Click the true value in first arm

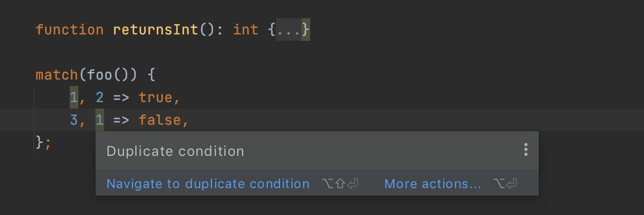[x=156, y=97]
